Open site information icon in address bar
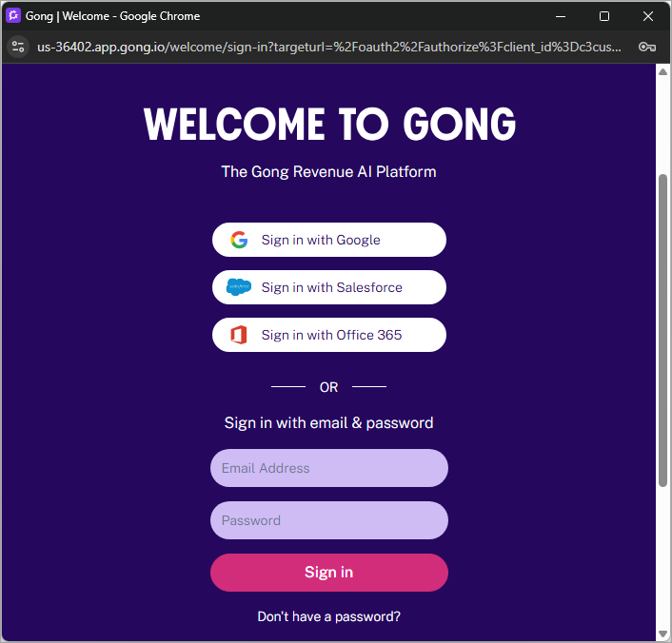The image size is (672, 643). (18, 47)
